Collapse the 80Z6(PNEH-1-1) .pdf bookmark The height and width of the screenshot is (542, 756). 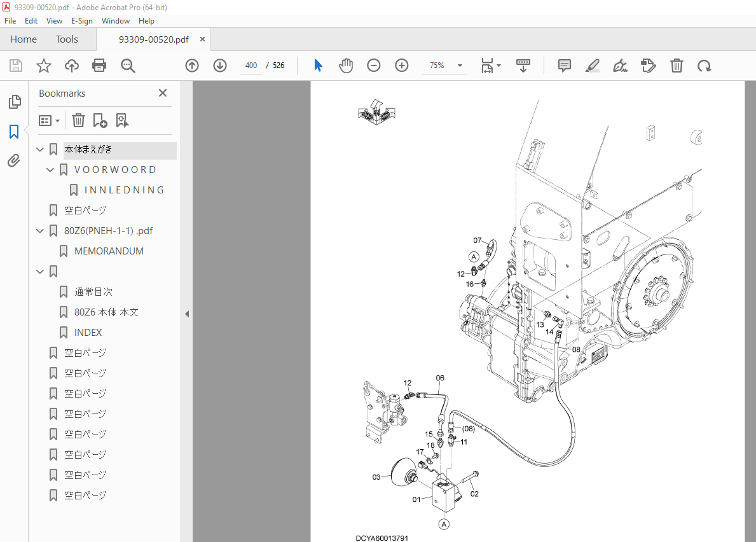40,231
